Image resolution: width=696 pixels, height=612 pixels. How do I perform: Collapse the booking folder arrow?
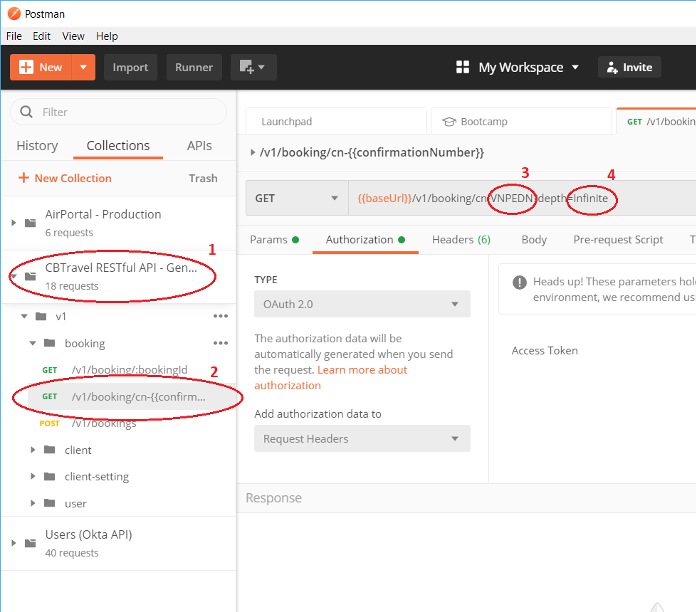(33, 343)
